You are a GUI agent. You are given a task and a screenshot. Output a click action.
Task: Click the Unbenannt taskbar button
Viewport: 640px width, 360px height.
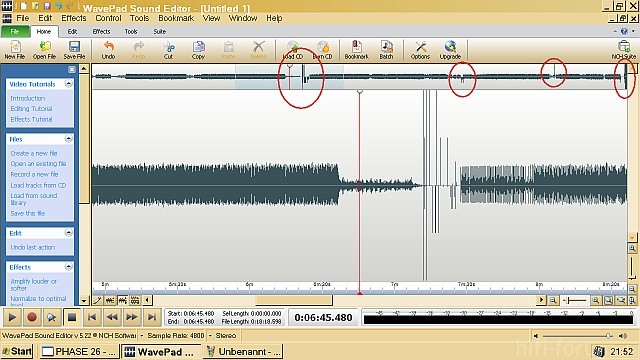pyautogui.click(x=243, y=351)
